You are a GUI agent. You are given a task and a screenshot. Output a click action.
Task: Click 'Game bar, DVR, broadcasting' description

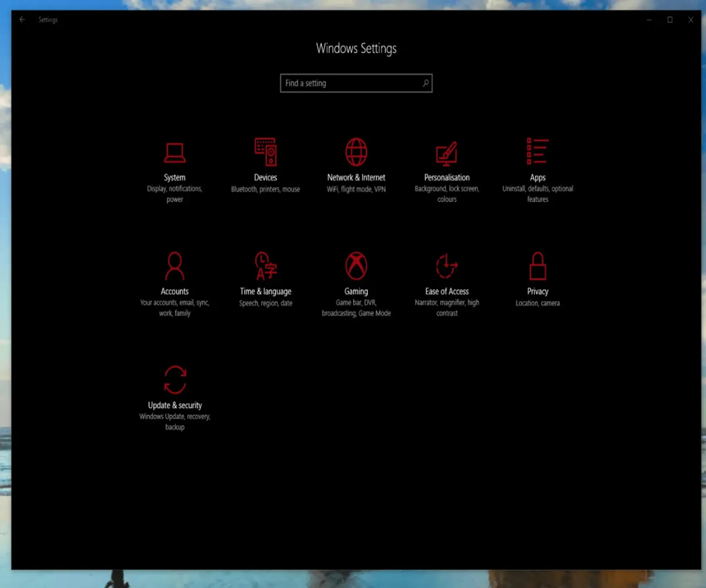point(356,308)
